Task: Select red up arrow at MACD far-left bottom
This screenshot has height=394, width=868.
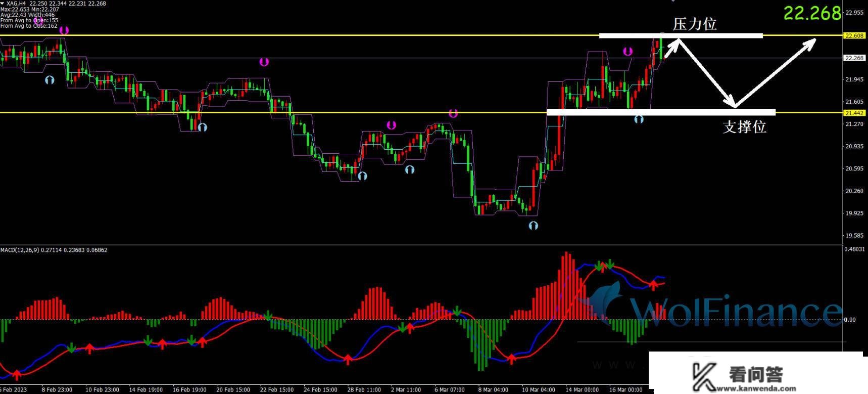Action: click(17, 375)
